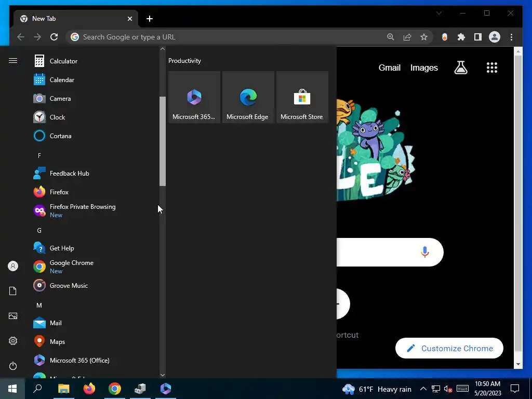The height and width of the screenshot is (399, 532).
Task: Expand the Start menu hamburger navigation
Action: coord(13,60)
